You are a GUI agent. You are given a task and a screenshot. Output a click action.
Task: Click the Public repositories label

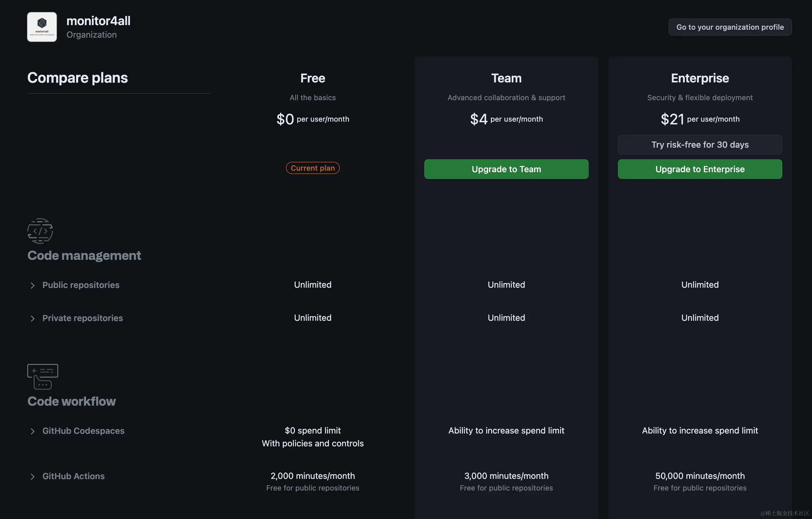pyautogui.click(x=81, y=285)
